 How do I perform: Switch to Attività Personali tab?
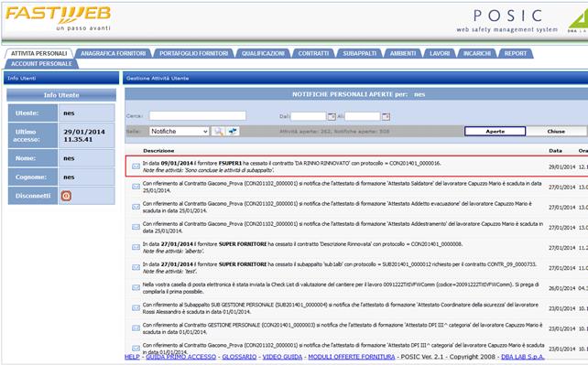tap(39, 54)
